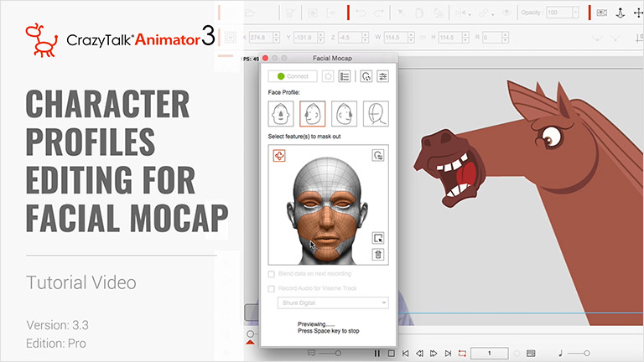Toggle the aspect ratio lock between W and H
Viewport: 644px width, 362px height.
point(423,38)
